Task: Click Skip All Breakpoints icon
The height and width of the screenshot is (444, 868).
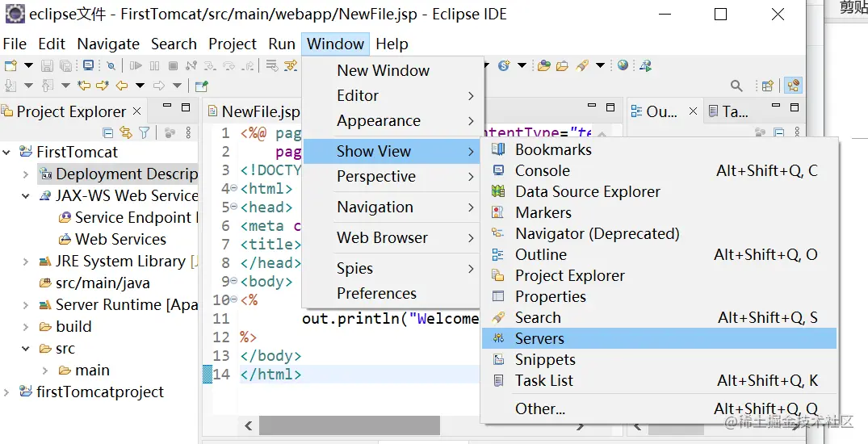Action: 111,66
